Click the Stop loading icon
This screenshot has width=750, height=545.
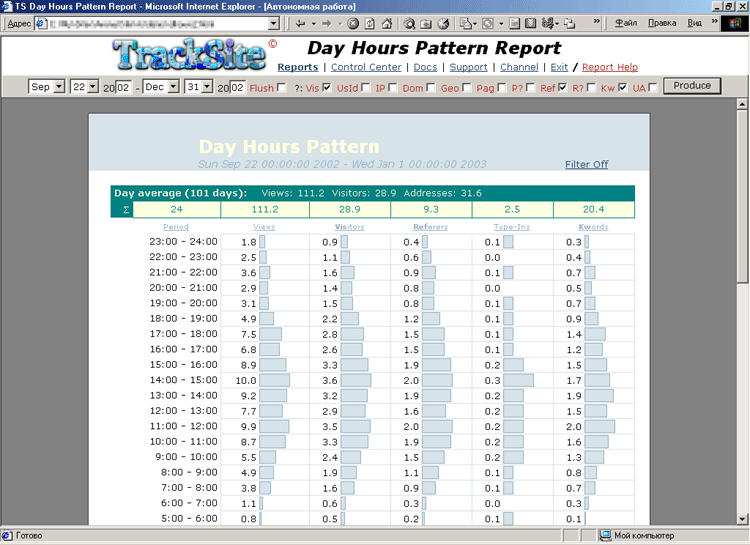click(353, 23)
